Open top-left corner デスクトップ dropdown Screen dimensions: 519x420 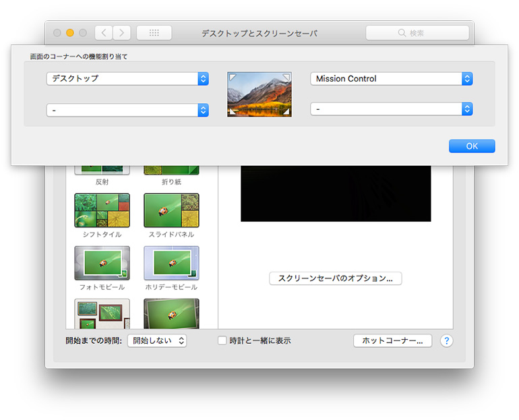click(x=127, y=79)
